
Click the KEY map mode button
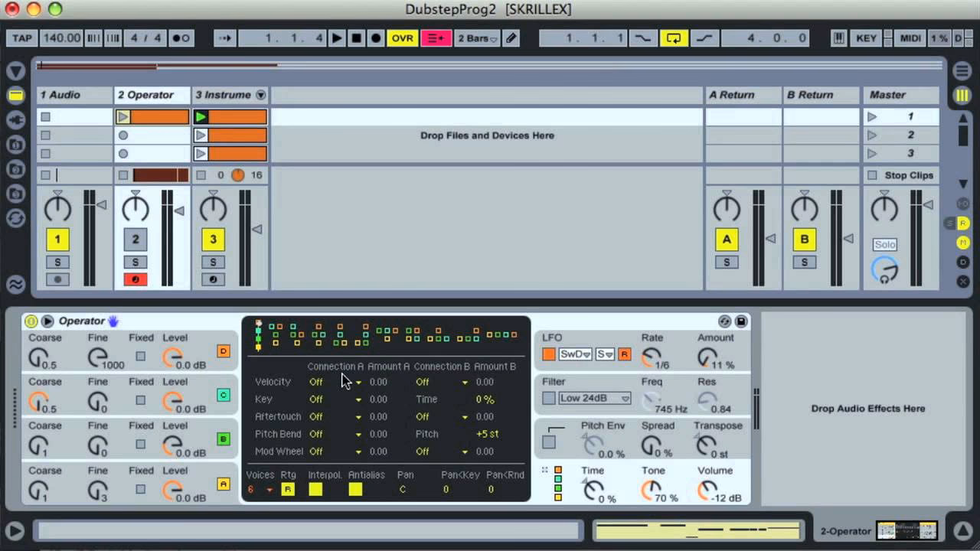[866, 37]
